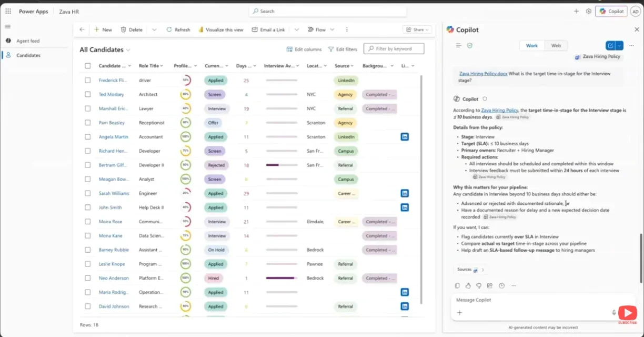This screenshot has height=337, width=644.
Task: Click Neo Anderson interview availability bar
Action: point(281,278)
